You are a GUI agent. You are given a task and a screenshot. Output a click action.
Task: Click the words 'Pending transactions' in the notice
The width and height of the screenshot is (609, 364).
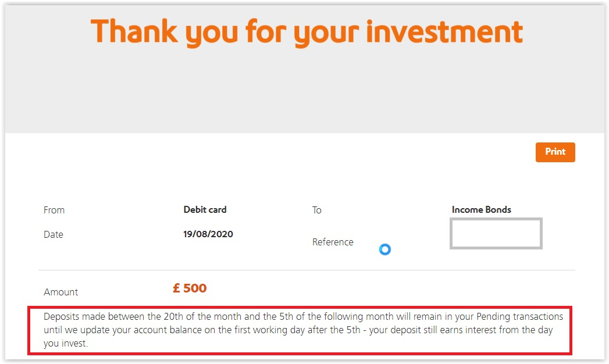pos(519,317)
